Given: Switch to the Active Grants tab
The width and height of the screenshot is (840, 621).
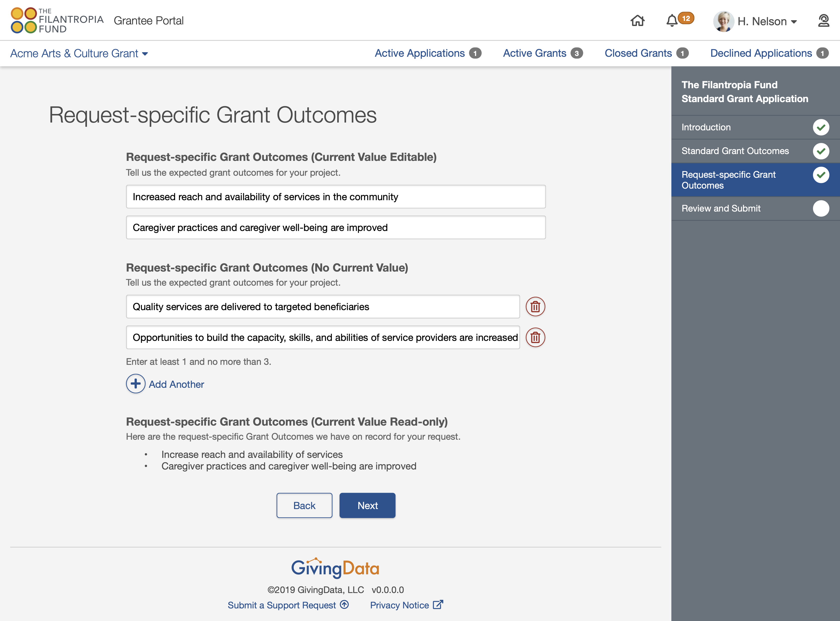Looking at the screenshot, I should click(x=535, y=53).
